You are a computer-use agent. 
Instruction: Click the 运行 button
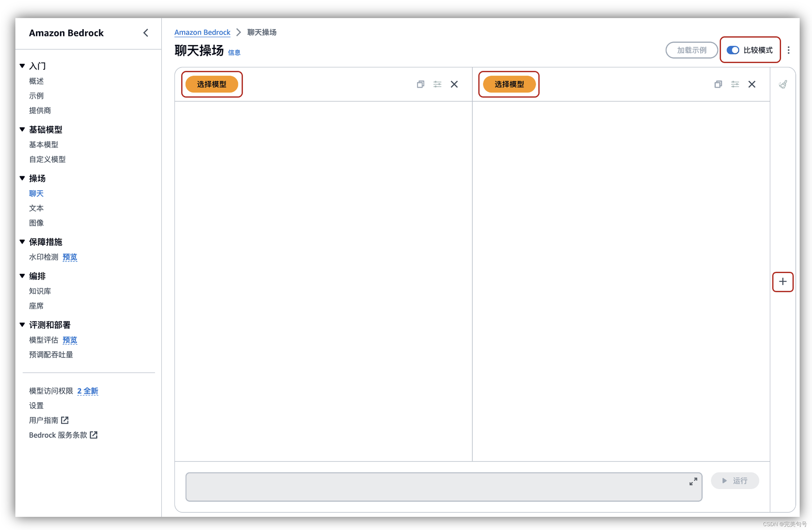pyautogui.click(x=735, y=480)
